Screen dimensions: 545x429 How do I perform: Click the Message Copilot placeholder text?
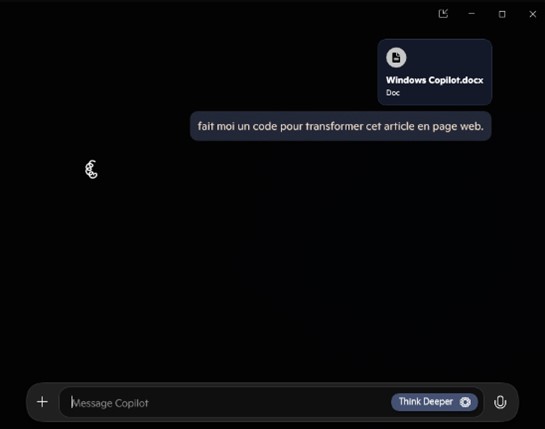click(x=110, y=403)
